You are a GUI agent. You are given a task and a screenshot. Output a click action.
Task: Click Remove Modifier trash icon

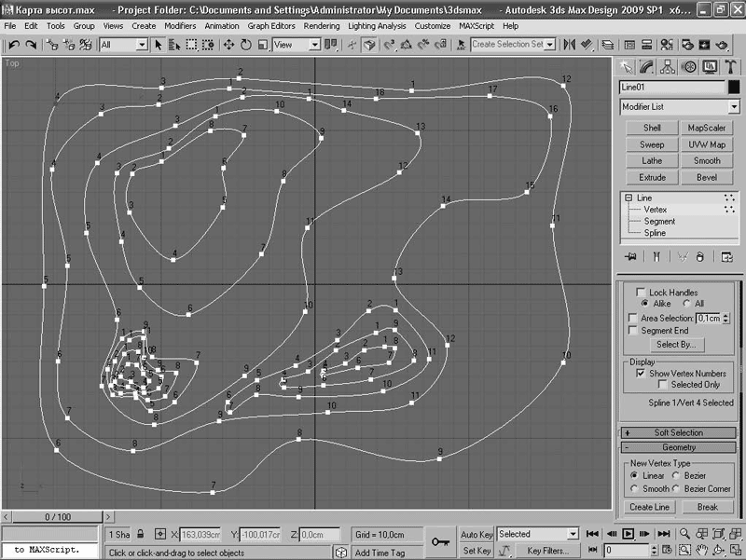pos(700,257)
